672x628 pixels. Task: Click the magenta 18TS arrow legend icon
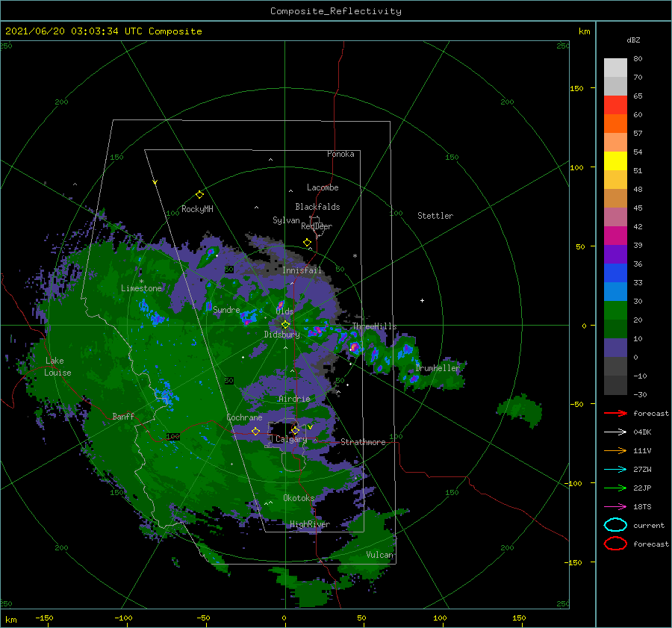[615, 507]
